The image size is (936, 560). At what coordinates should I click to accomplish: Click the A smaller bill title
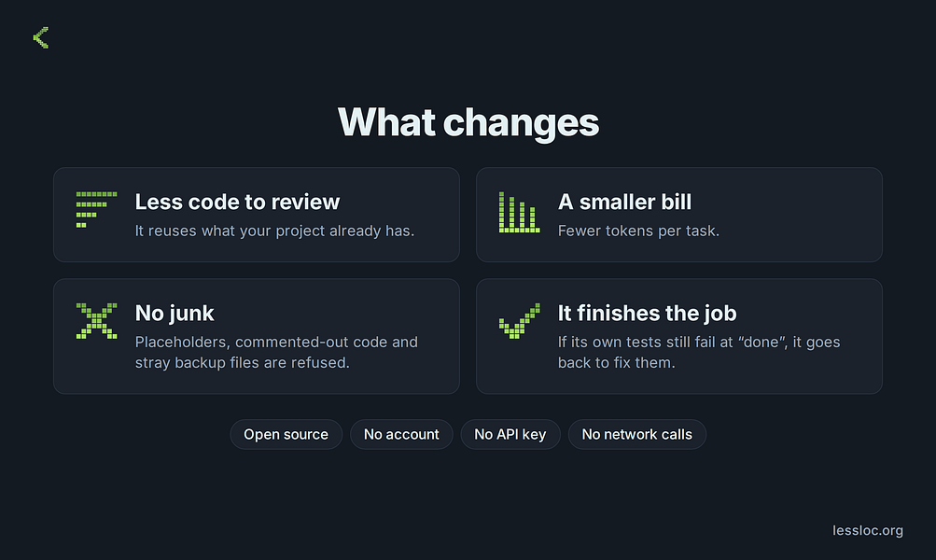624,202
